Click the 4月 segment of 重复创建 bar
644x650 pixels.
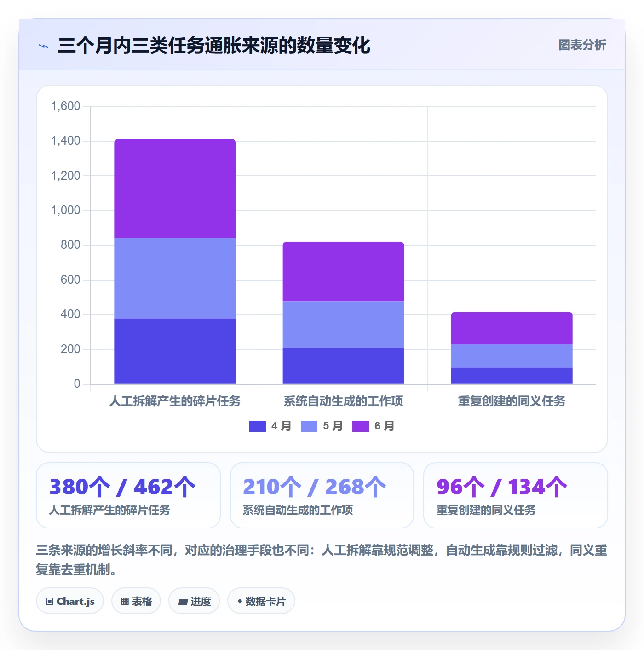coord(512,376)
